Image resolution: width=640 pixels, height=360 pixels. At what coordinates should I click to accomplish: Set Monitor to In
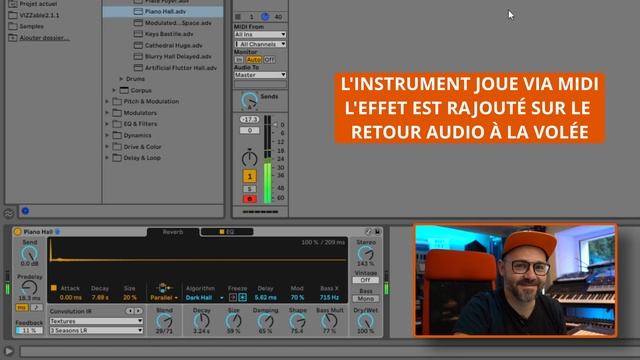[239, 60]
